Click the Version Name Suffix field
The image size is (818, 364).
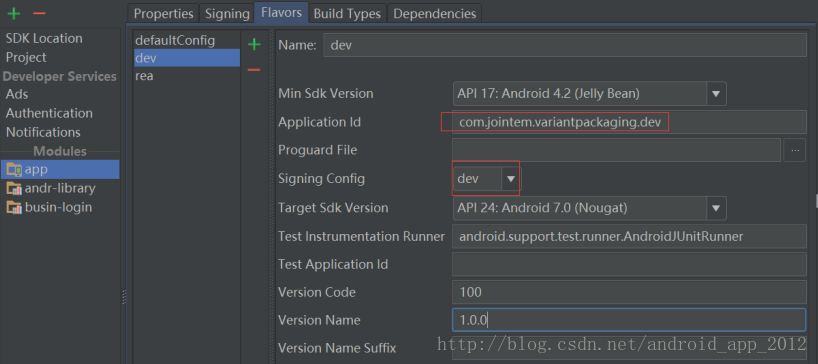pos(629,348)
